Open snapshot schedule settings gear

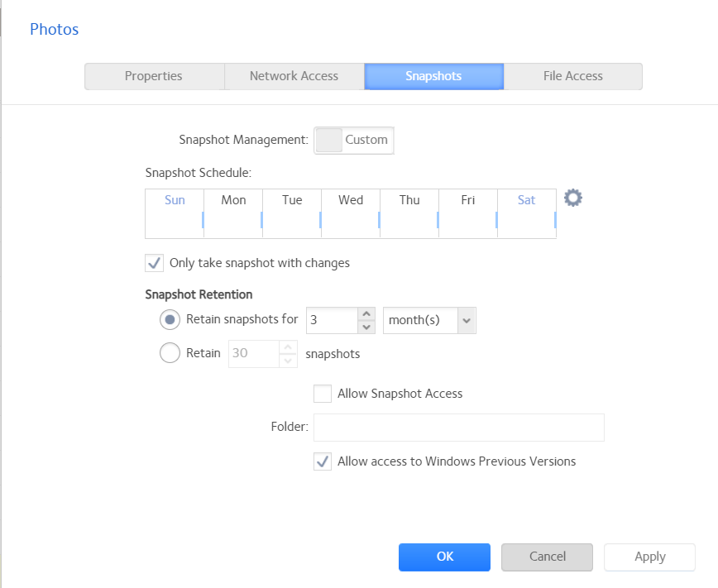572,198
